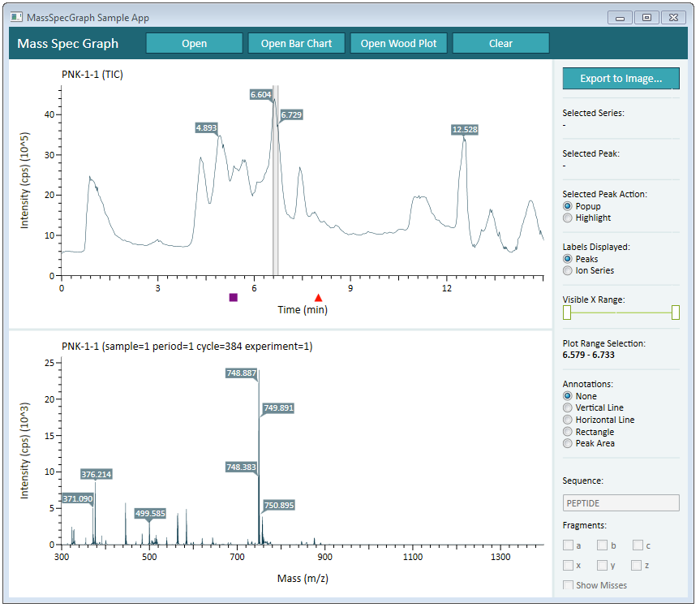This screenshot has height=612, width=700.
Task: Open the Bar Chart window
Action: 296,43
